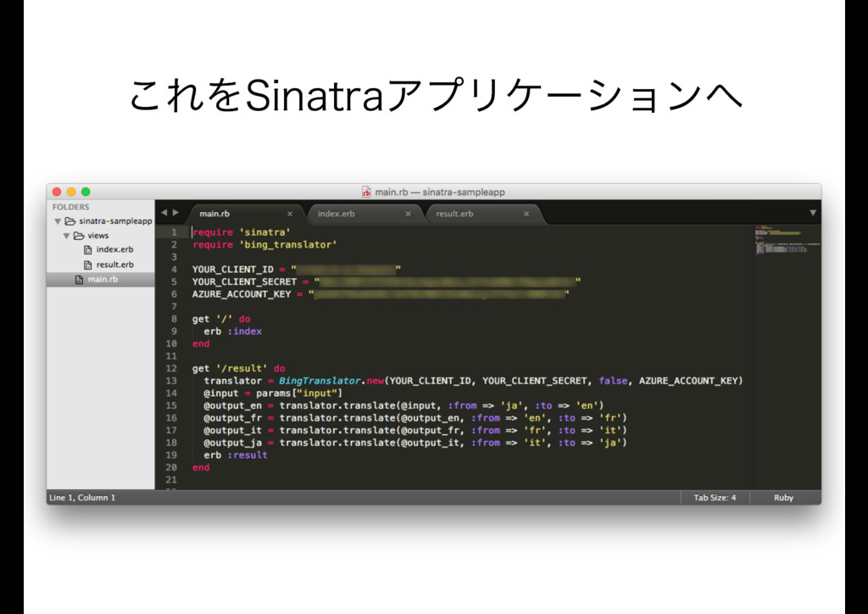Click the yellow minimize window button

[x=71, y=192]
